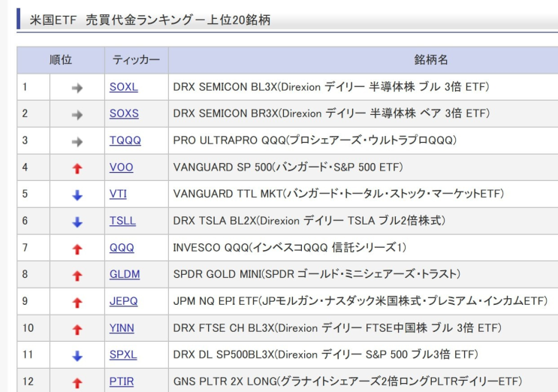Screen dimensions: 558x392
Task: Open the VTI ticker link
Action: pyautogui.click(x=118, y=194)
